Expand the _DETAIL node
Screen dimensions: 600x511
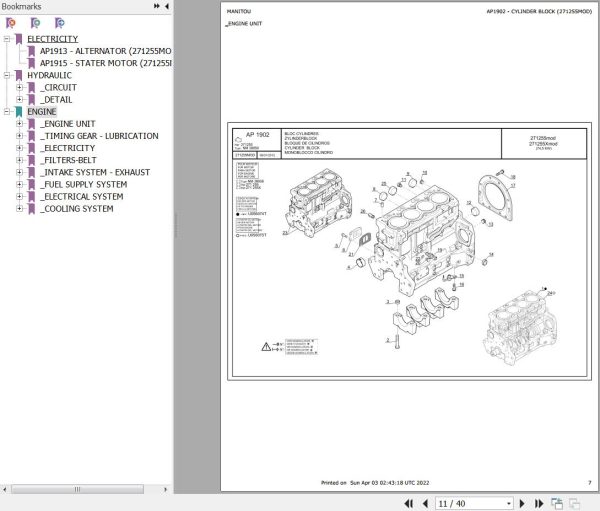coord(19,100)
